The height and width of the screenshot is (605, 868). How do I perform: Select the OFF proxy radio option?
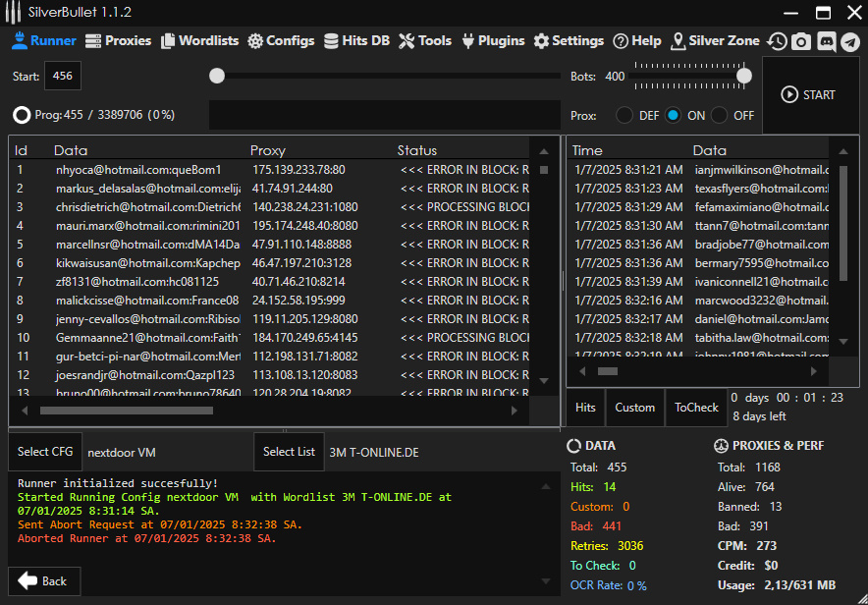click(x=720, y=115)
